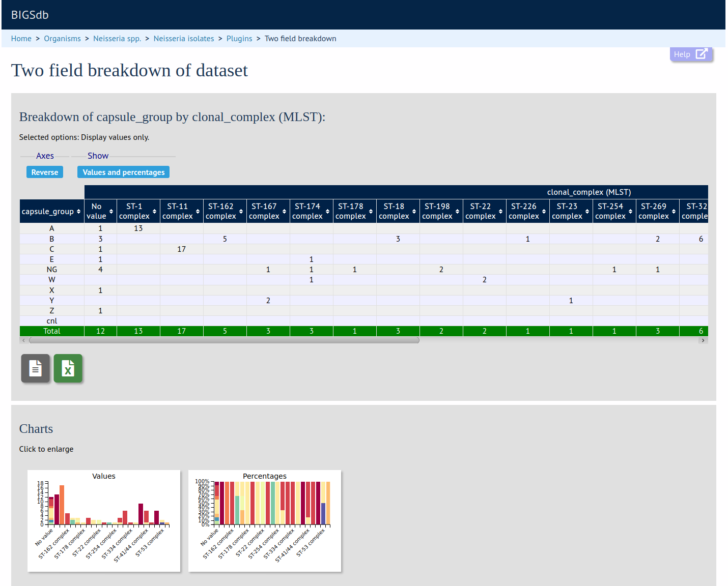Download table as text file icon
The height and width of the screenshot is (586, 728).
pyautogui.click(x=35, y=368)
